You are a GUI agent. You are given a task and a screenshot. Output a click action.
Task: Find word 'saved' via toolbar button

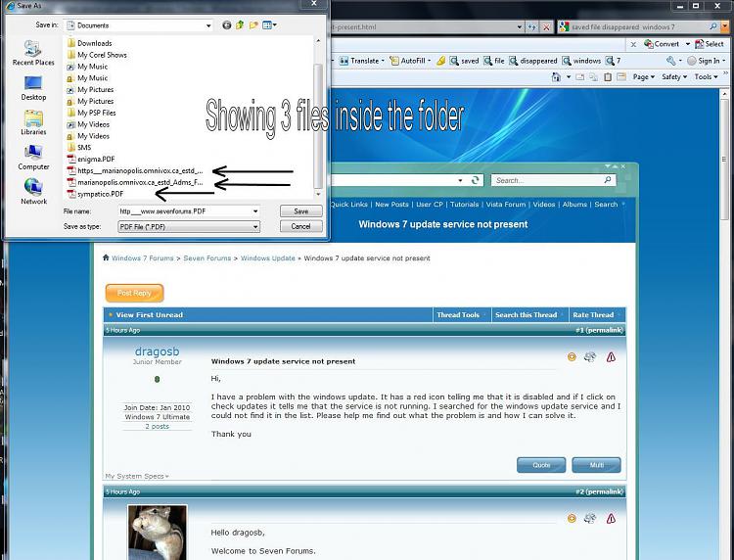coord(464,61)
